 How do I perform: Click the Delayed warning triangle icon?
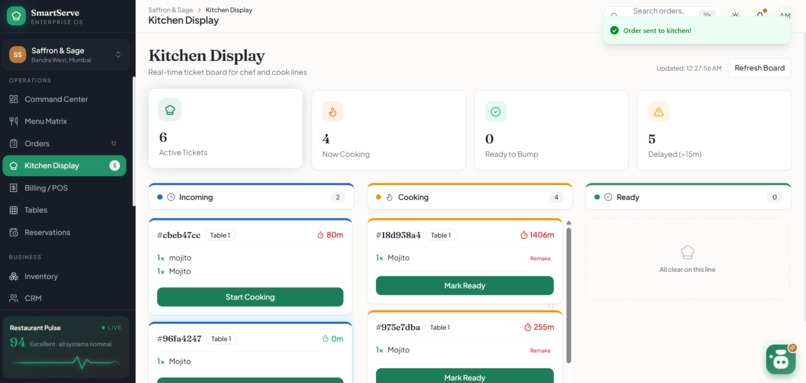[658, 112]
